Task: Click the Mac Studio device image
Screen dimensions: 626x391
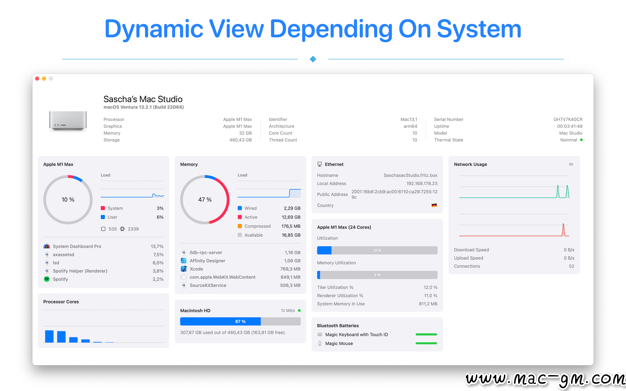Action: 68,121
